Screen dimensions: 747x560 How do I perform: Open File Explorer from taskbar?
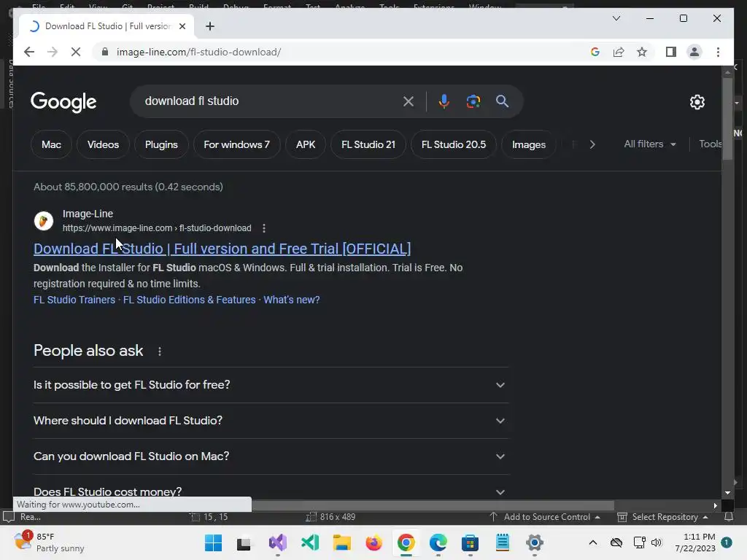(342, 542)
